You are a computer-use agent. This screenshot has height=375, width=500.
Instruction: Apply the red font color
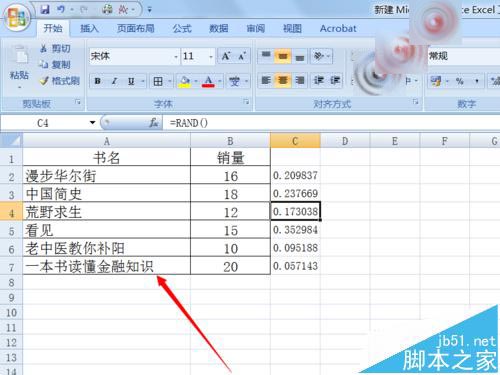coord(208,81)
